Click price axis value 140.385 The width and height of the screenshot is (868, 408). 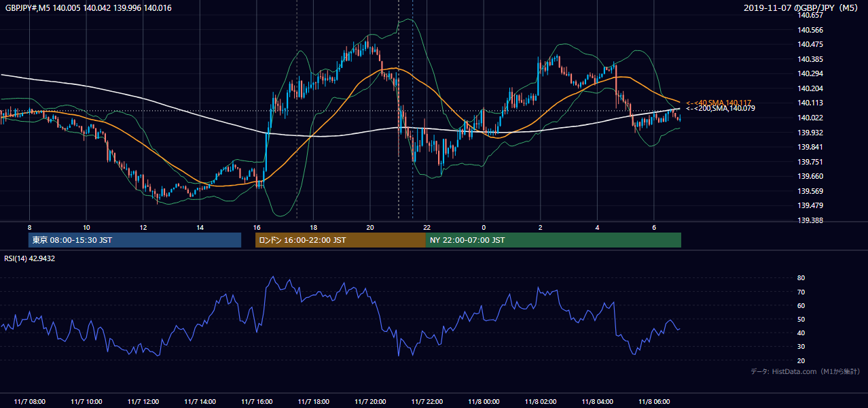(x=810, y=59)
